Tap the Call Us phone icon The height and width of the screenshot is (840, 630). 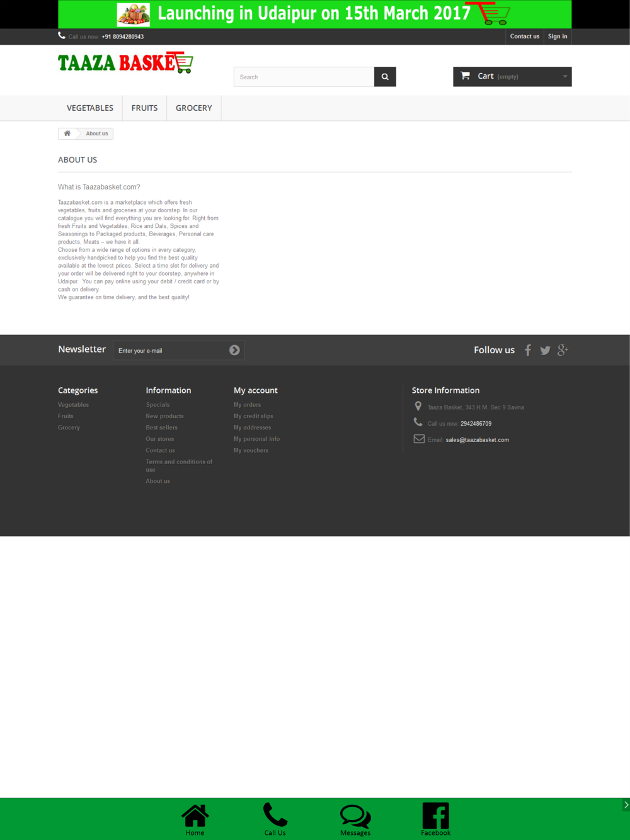pyautogui.click(x=275, y=820)
